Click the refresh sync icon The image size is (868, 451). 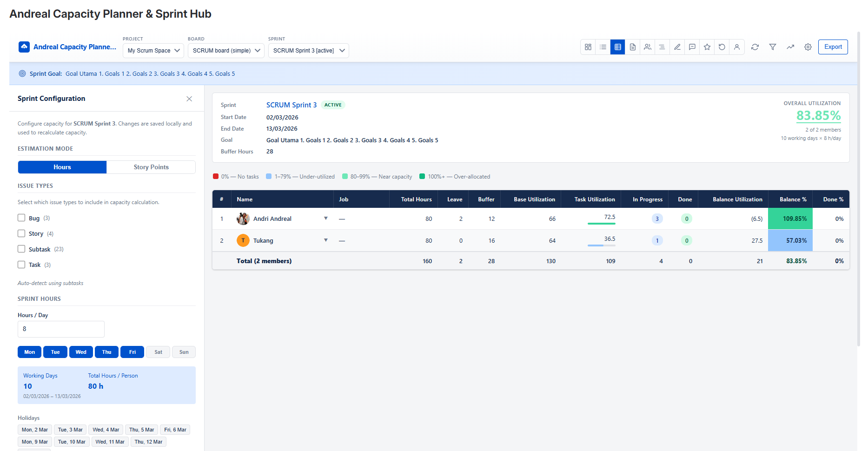pyautogui.click(x=755, y=47)
